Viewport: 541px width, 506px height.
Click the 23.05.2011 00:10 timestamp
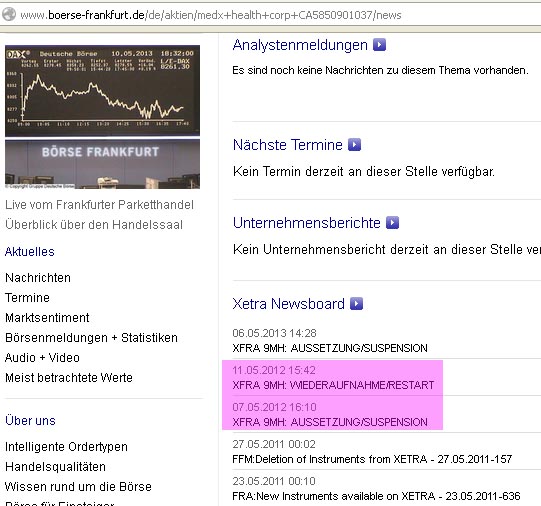[274, 481]
